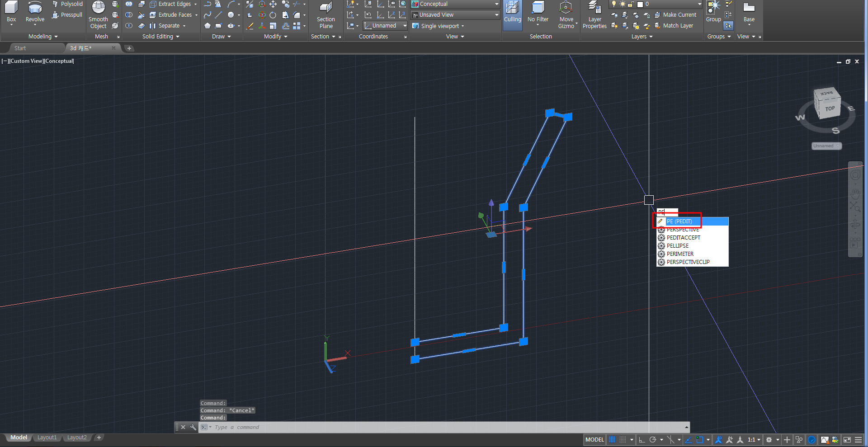The image size is (868, 447).
Task: Click the Smooth Object mesh tool
Action: click(x=98, y=14)
